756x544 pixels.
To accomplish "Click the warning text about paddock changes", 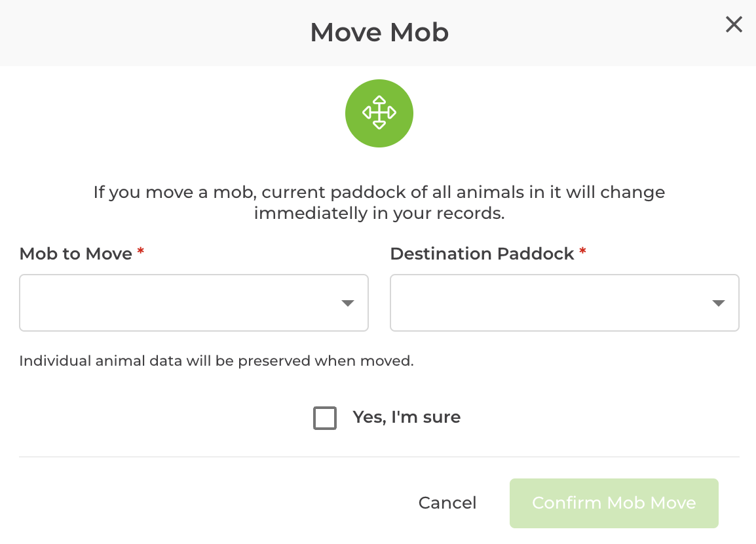I will [379, 202].
